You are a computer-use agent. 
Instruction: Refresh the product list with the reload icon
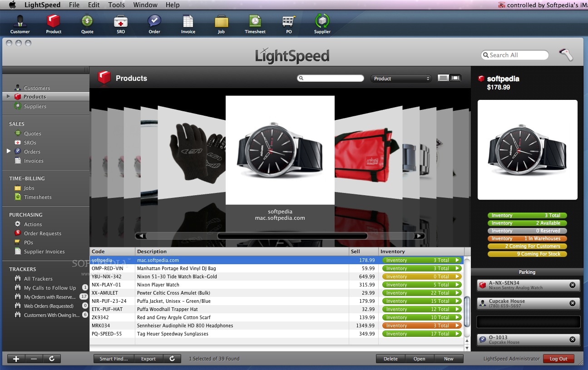(x=172, y=359)
